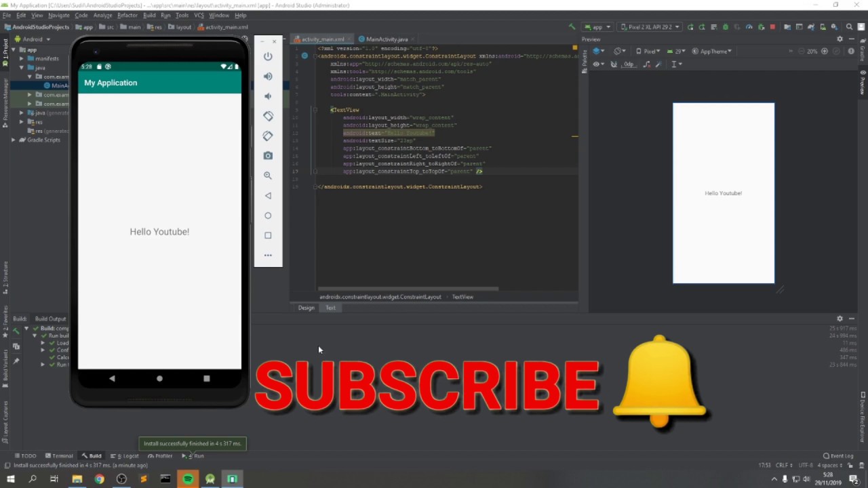Screen dimensions: 868x488
Task: Open the Android project view dropdown
Action: pyautogui.click(x=32, y=39)
